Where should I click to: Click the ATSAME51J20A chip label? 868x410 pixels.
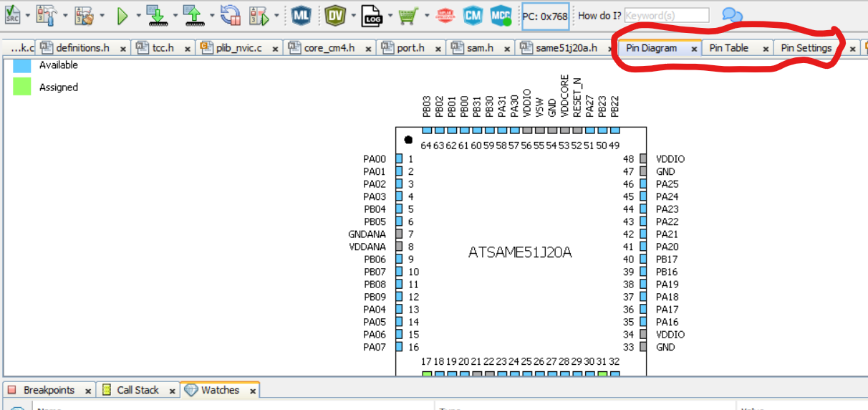pos(520,252)
